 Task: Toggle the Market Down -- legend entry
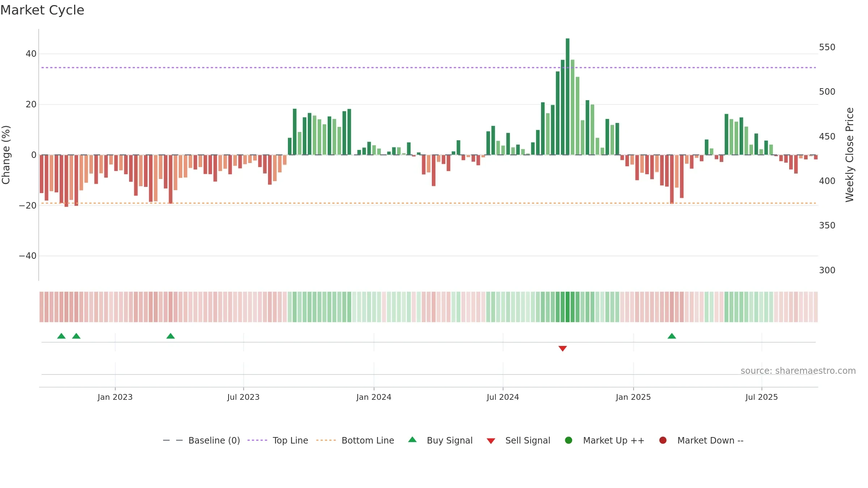tap(701, 440)
